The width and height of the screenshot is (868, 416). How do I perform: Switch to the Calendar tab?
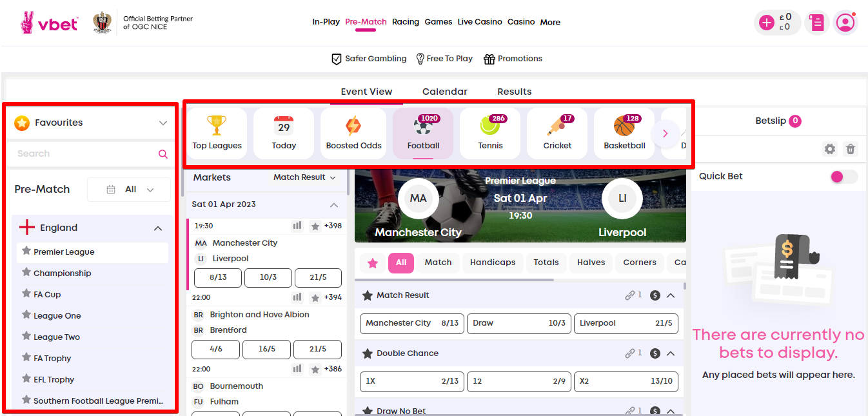(445, 92)
